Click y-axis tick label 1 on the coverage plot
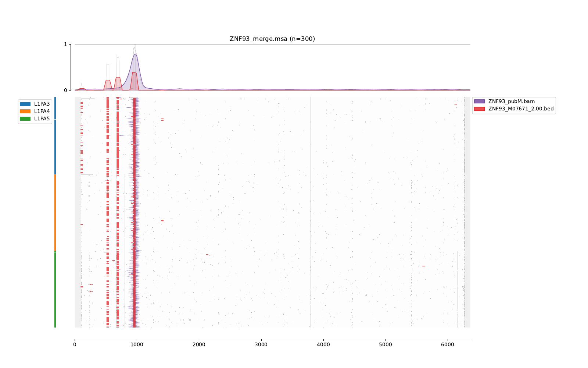 pos(65,44)
